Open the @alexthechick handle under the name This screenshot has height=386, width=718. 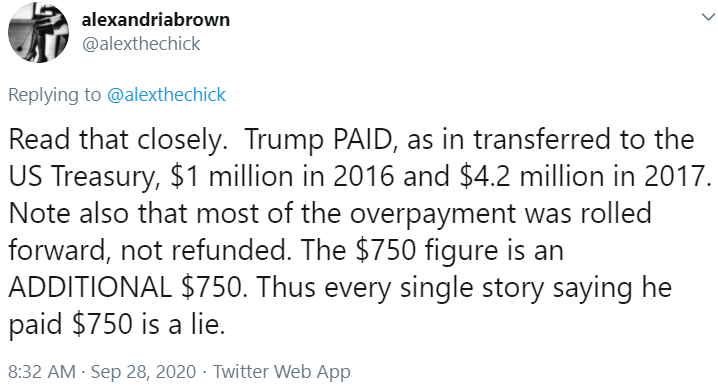pos(141,44)
